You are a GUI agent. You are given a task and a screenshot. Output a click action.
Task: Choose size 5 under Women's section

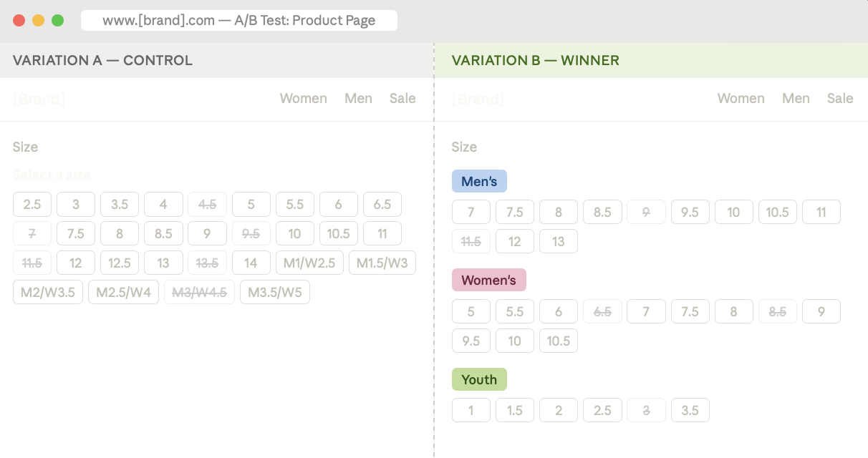pos(471,311)
